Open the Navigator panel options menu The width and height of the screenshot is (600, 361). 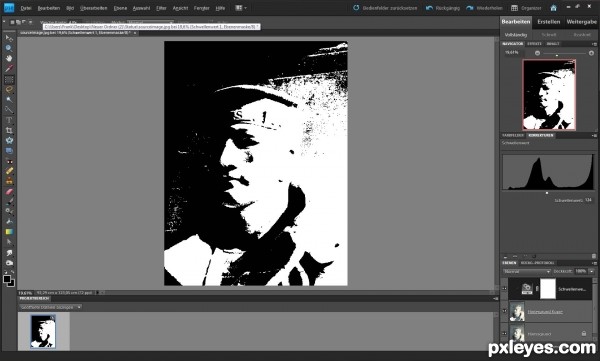tap(594, 44)
